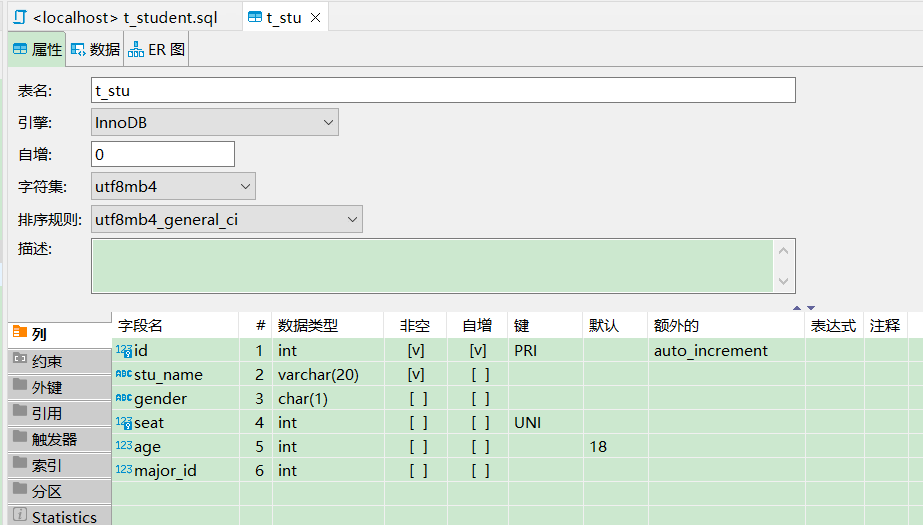Click the 外键 folder icon
This screenshot has width=923, height=525.
tap(20, 384)
